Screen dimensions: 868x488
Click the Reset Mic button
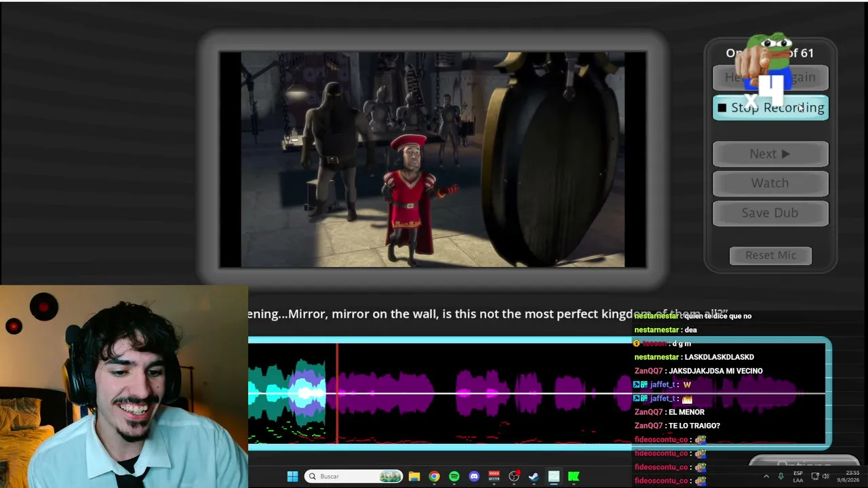770,256
